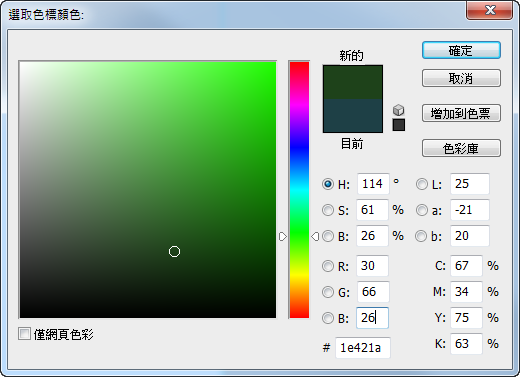
Task: Click the left hue slider arrow
Action: (283, 236)
